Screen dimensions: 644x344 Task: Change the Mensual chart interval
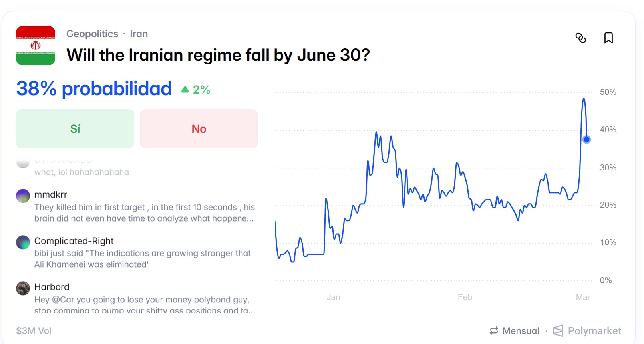521,331
